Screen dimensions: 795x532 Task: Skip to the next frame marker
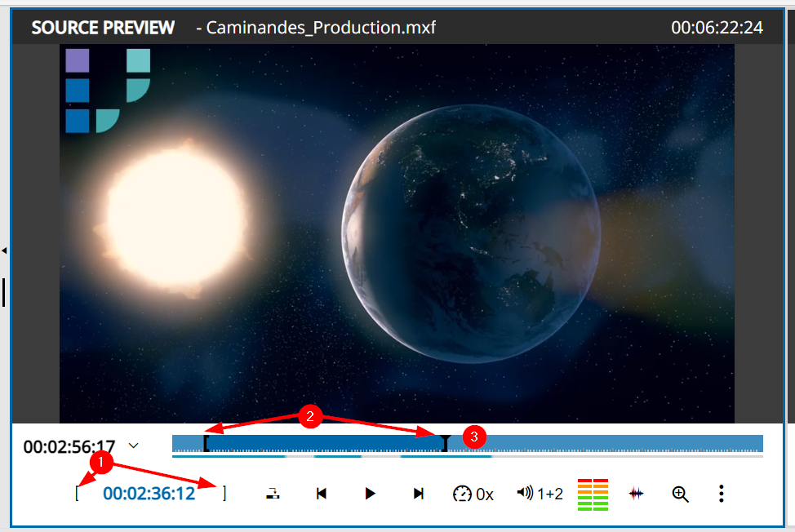(419, 494)
